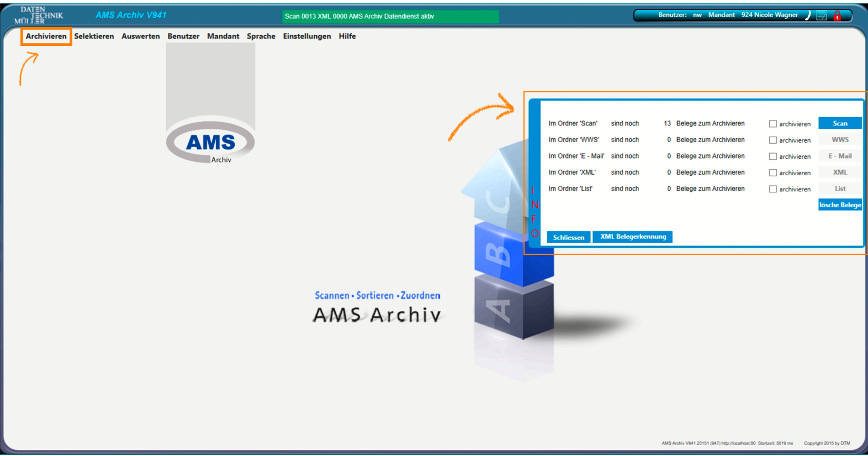Click the red padlock lock icon
Image resolution: width=868 pixels, height=456 pixels.
click(837, 15)
